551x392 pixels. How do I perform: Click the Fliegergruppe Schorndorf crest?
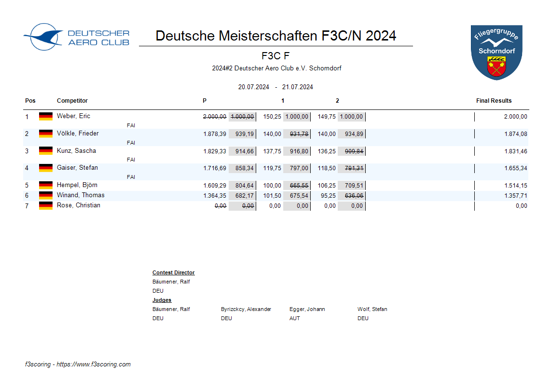coord(496,52)
